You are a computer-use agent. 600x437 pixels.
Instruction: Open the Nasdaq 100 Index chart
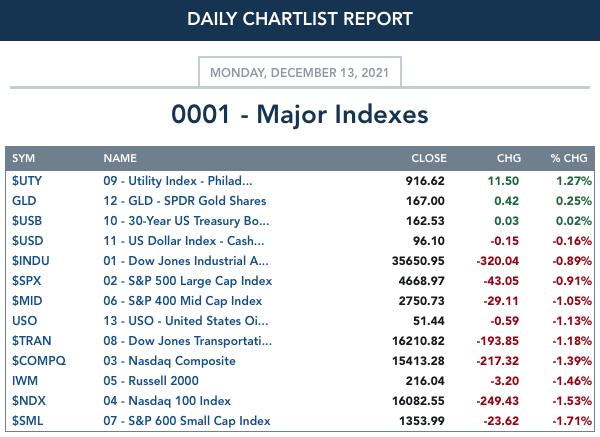coord(167,401)
